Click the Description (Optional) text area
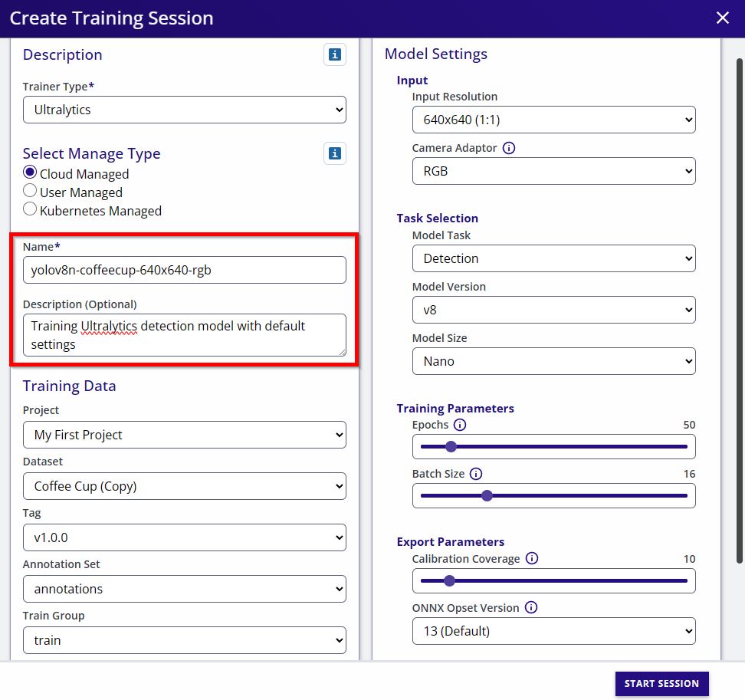The height and width of the screenshot is (700, 745). click(184, 335)
